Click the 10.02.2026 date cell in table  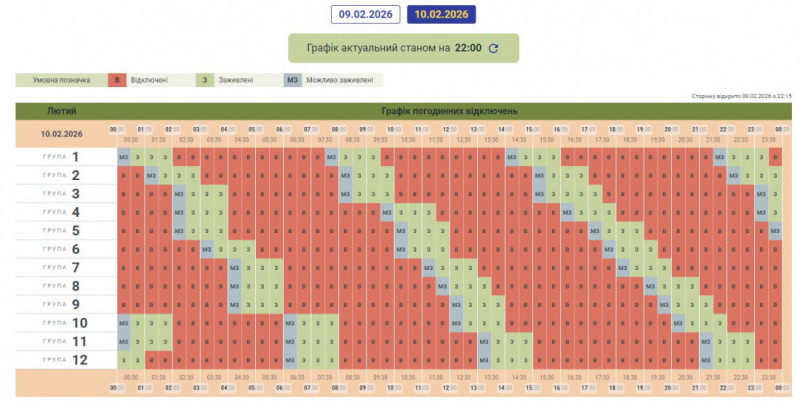[61, 133]
